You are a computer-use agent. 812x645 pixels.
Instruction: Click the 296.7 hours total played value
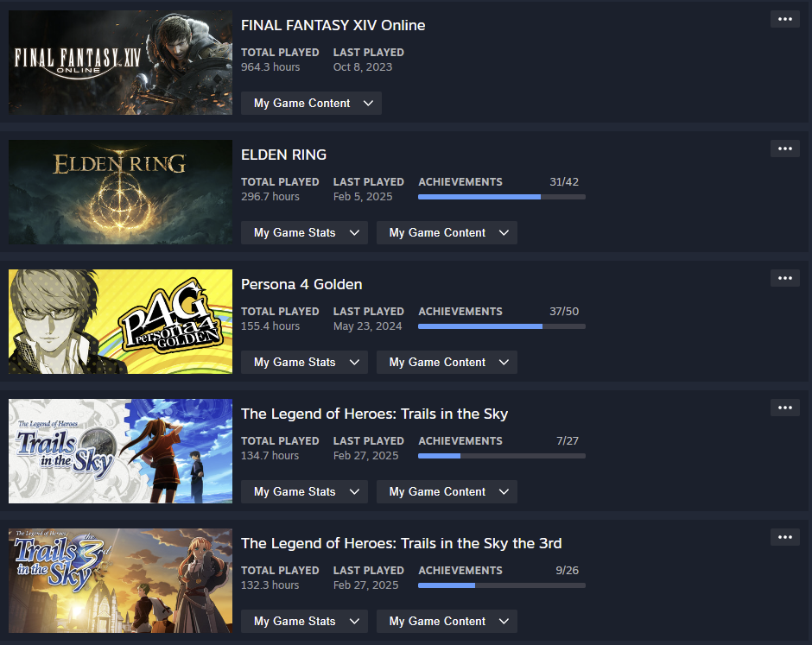(x=270, y=196)
